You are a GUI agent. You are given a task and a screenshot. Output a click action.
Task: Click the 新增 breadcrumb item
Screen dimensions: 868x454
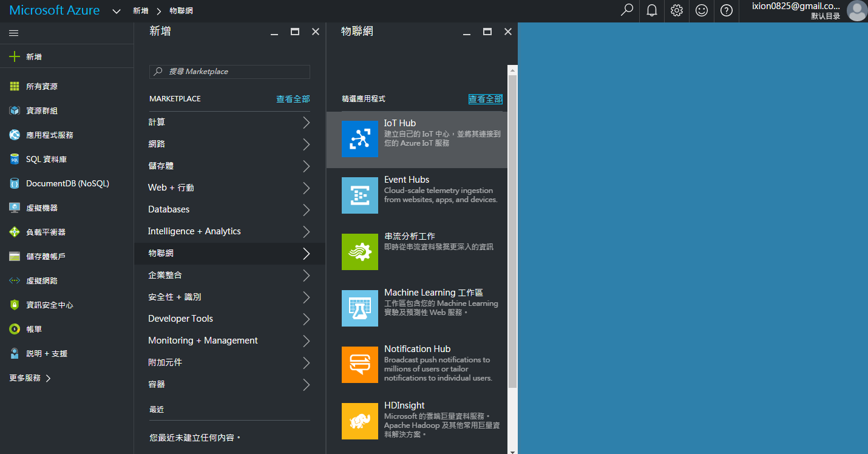(x=140, y=11)
